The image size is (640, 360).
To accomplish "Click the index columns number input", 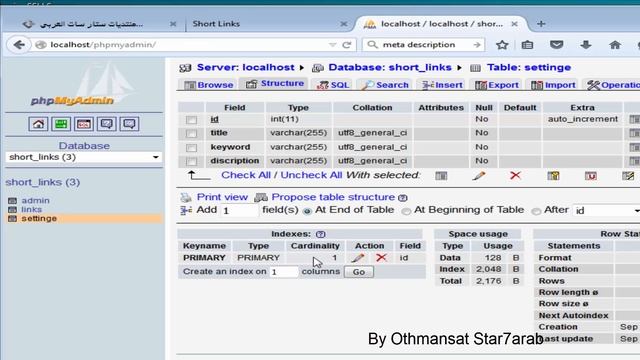I will [x=284, y=272].
